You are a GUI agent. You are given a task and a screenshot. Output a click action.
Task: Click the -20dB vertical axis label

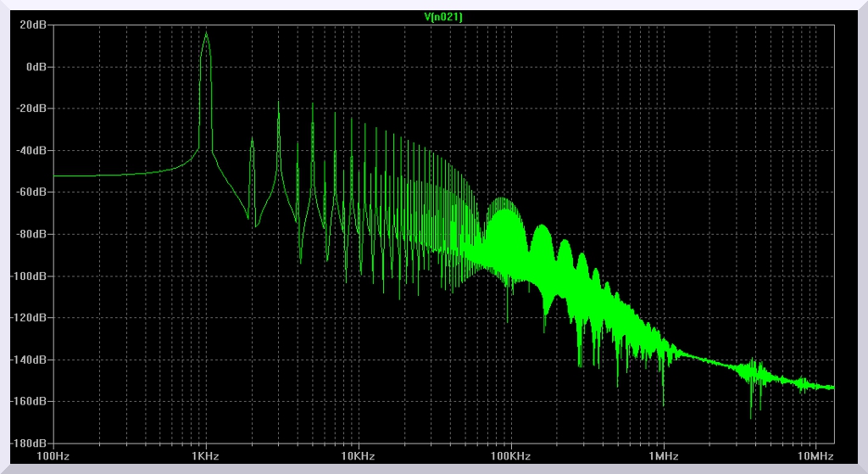click(31, 109)
